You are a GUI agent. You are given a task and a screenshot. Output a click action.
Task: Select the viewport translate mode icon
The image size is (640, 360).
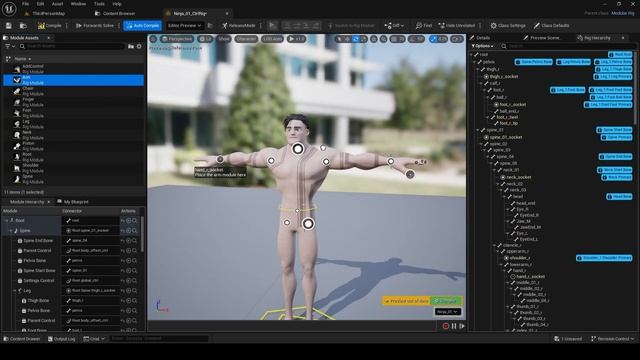pyautogui.click(x=347, y=39)
